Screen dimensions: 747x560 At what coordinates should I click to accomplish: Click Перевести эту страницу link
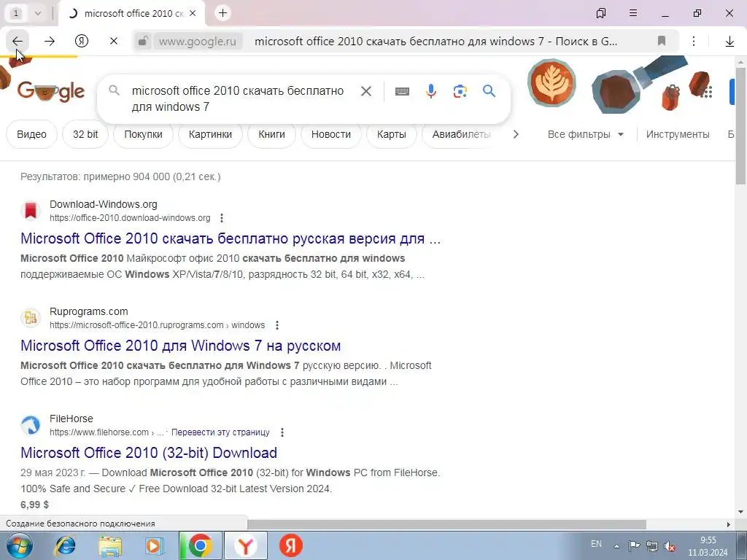point(220,432)
